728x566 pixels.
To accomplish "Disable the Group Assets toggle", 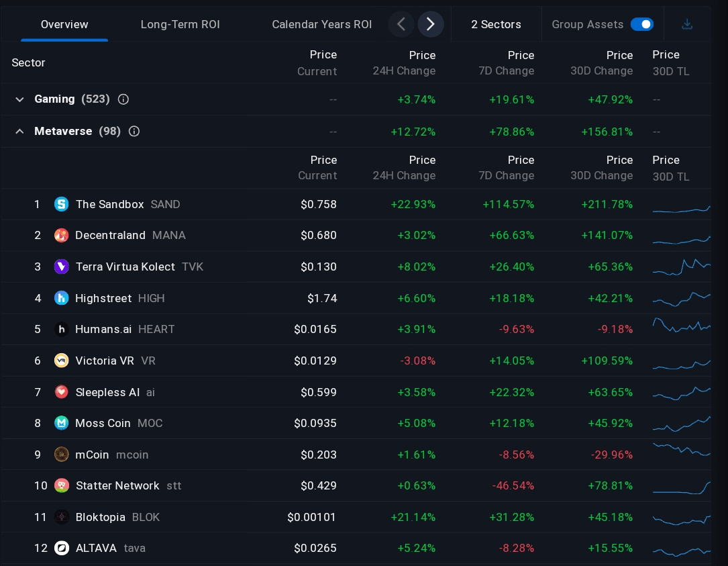I will (641, 24).
